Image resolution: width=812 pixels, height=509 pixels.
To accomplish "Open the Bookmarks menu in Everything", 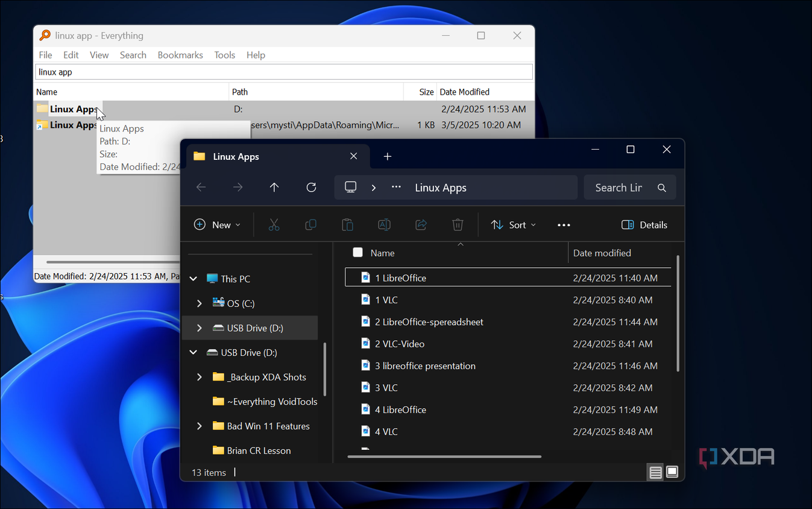I will tap(180, 55).
